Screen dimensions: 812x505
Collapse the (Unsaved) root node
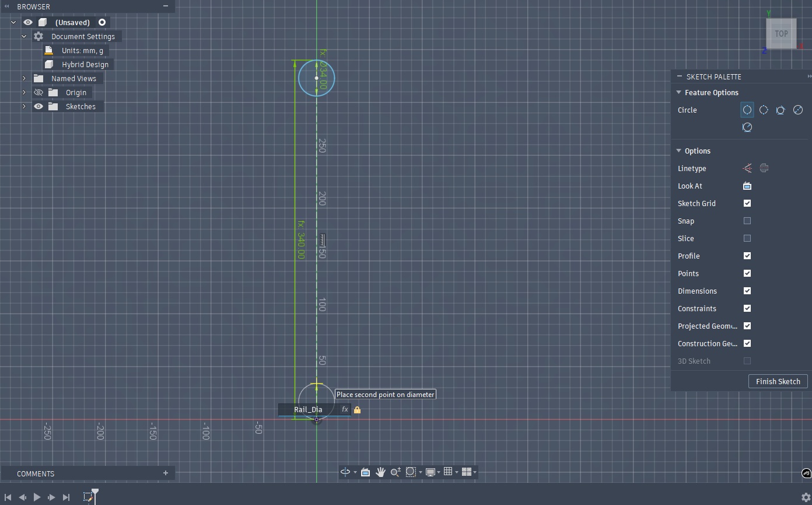13,22
